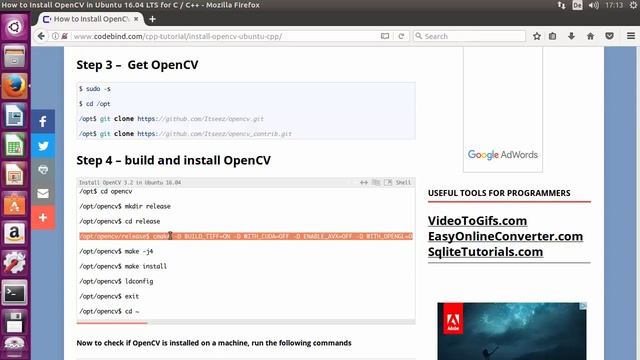Copy the Step 4 code snippet
640x360 pixels.
click(376, 182)
